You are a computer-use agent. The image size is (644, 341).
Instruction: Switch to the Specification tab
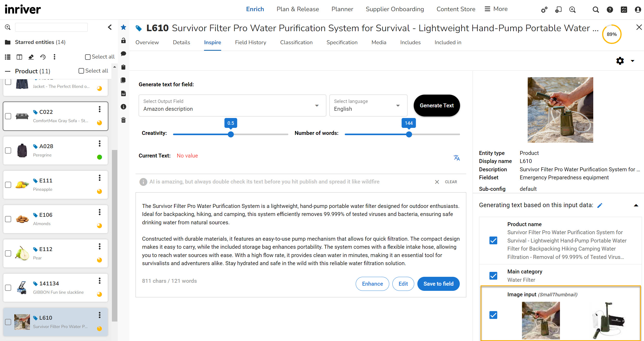(x=342, y=42)
